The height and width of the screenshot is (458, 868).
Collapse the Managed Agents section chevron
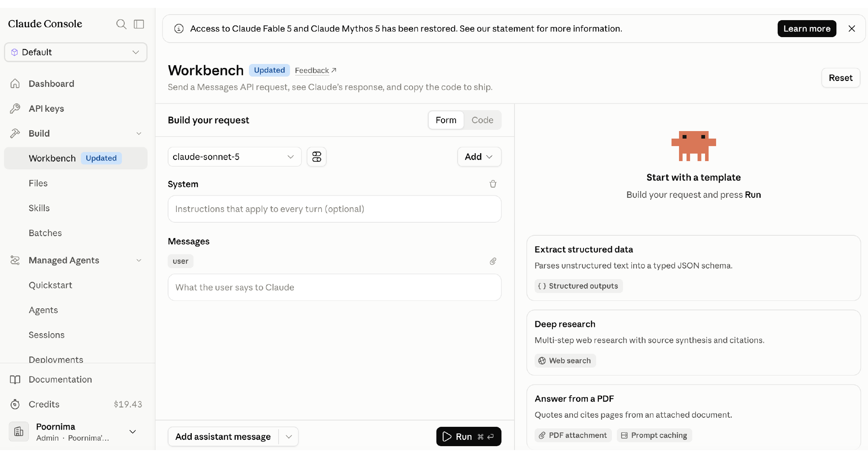[139, 260]
